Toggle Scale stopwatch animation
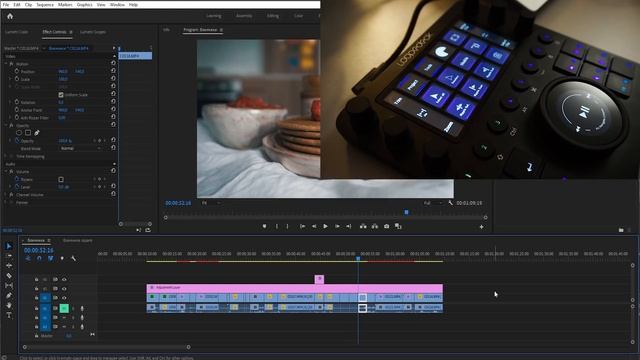Viewport: 640px width, 360px height. tap(17, 79)
